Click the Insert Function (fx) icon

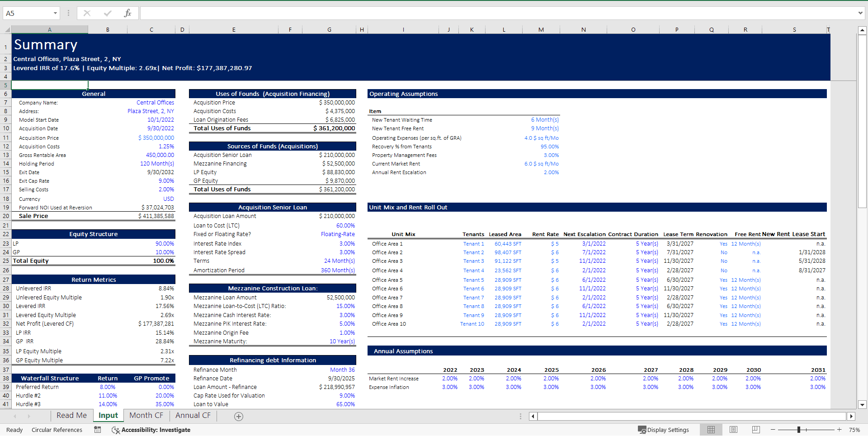(128, 13)
